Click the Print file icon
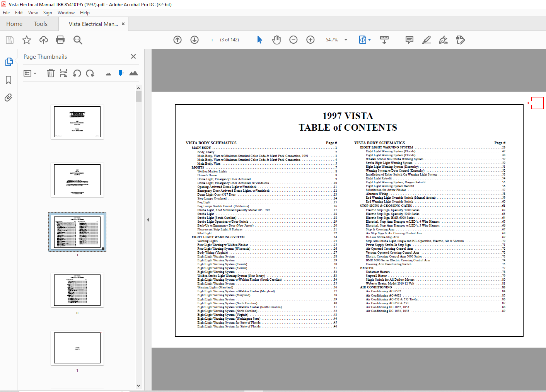546x392 pixels. [x=60, y=40]
